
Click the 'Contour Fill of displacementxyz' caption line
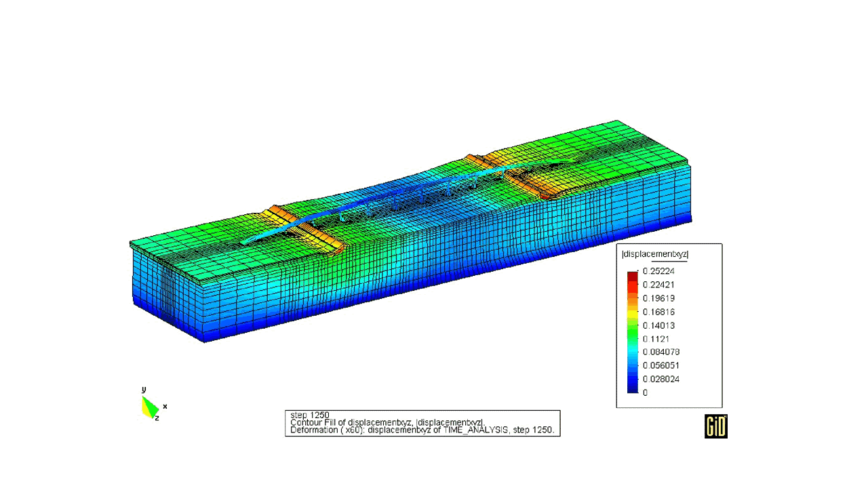coord(387,422)
